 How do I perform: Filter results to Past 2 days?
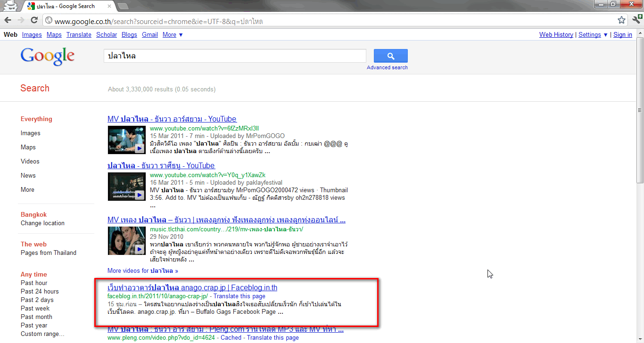[37, 300]
